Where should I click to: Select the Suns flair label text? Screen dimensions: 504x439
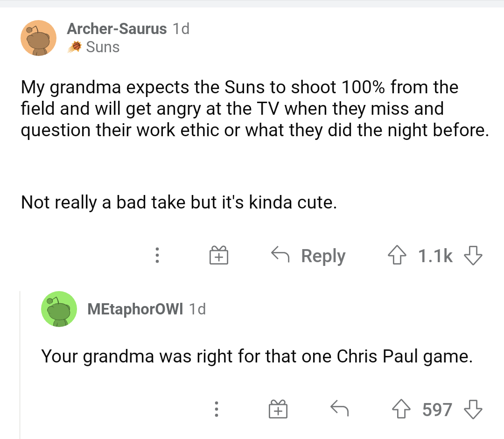click(x=104, y=47)
